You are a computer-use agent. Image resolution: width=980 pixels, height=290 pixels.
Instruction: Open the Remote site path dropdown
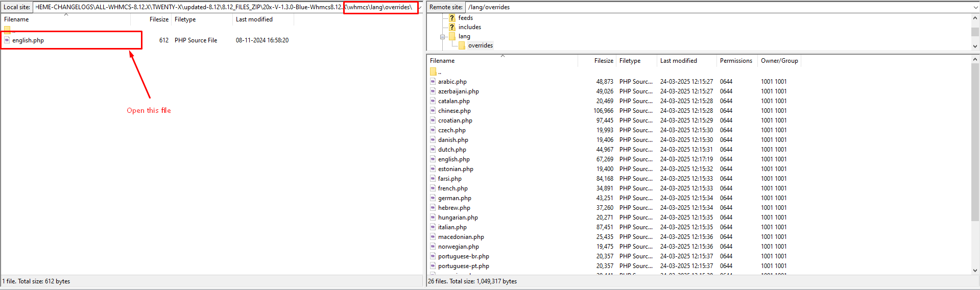[975, 7]
